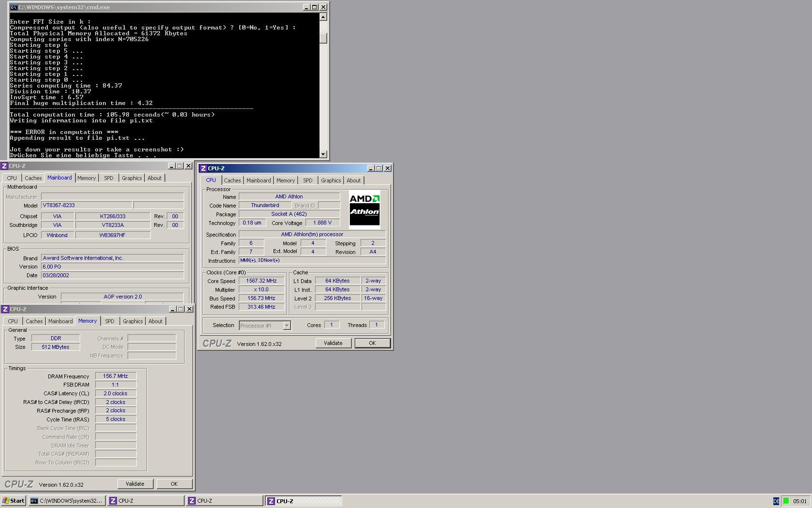
Task: Click the Level 2 cache 256 KBytes field
Action: point(338,299)
